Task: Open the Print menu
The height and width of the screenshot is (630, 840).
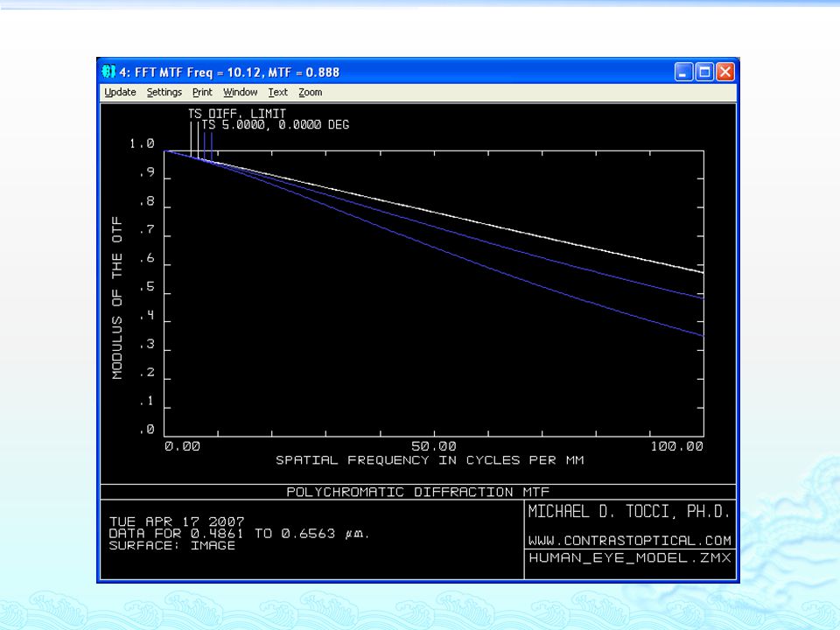Action: 202,92
